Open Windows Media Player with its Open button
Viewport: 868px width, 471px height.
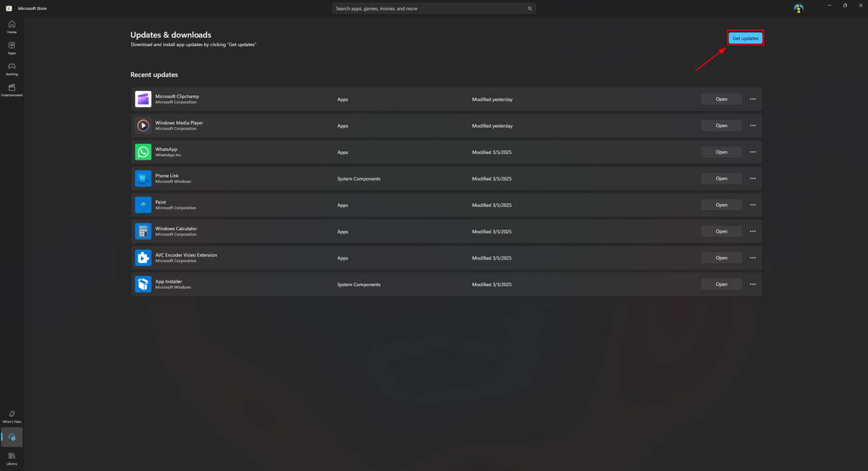[x=722, y=125]
